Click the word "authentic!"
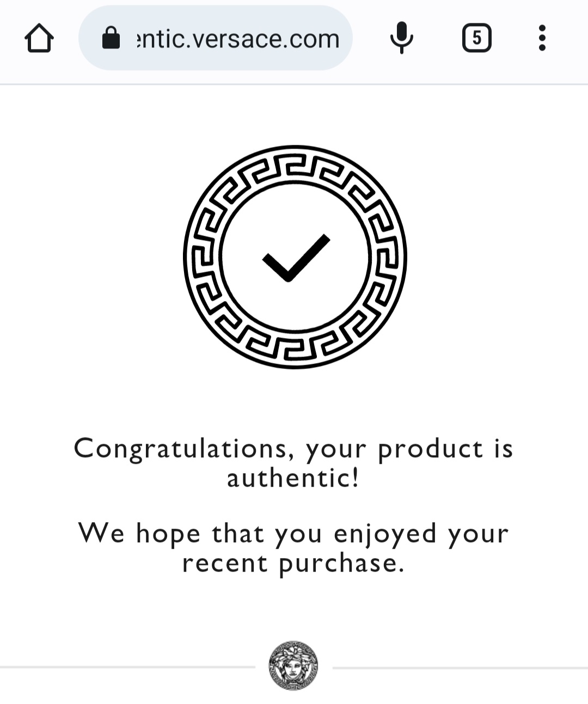588x704 pixels. (293, 479)
